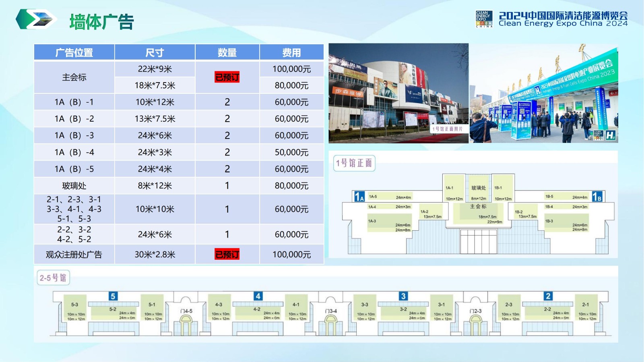This screenshot has width=644, height=362.
Task: Click the 主会标 spot in hall 1 diagram
Action: pos(479,213)
